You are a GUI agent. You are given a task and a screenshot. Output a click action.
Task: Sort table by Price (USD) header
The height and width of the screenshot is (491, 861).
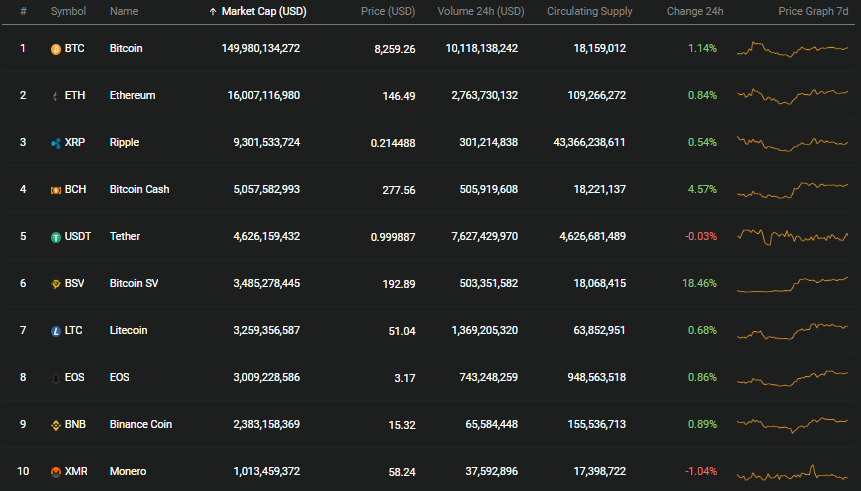(x=388, y=12)
